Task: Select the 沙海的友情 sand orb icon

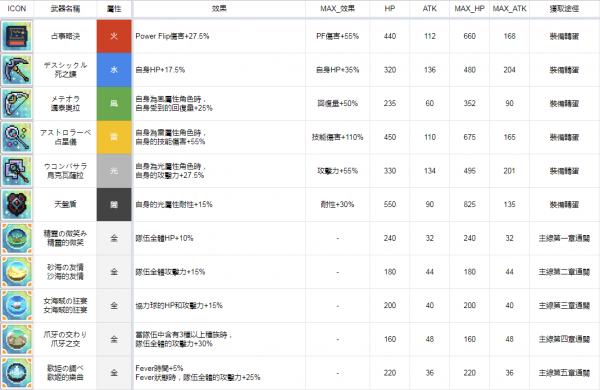Action: [16, 272]
